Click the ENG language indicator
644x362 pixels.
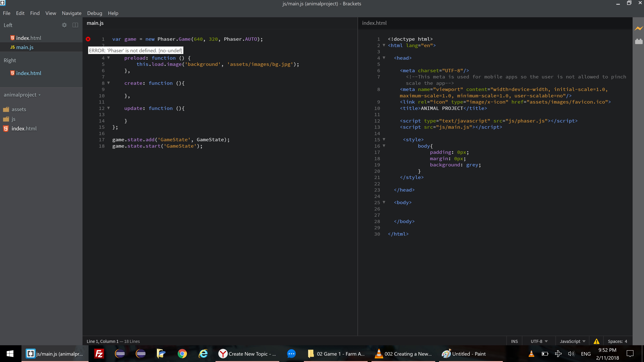coord(586,354)
